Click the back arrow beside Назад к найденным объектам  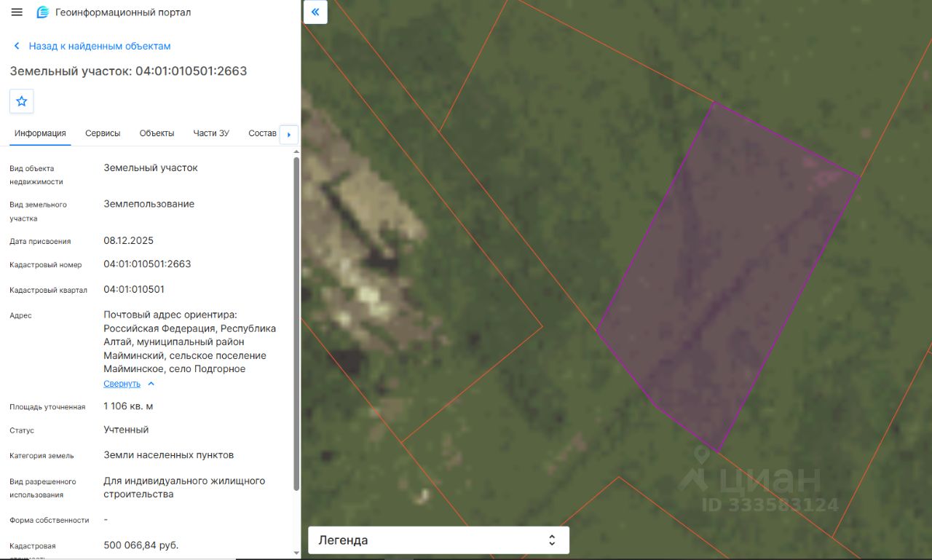tap(17, 46)
